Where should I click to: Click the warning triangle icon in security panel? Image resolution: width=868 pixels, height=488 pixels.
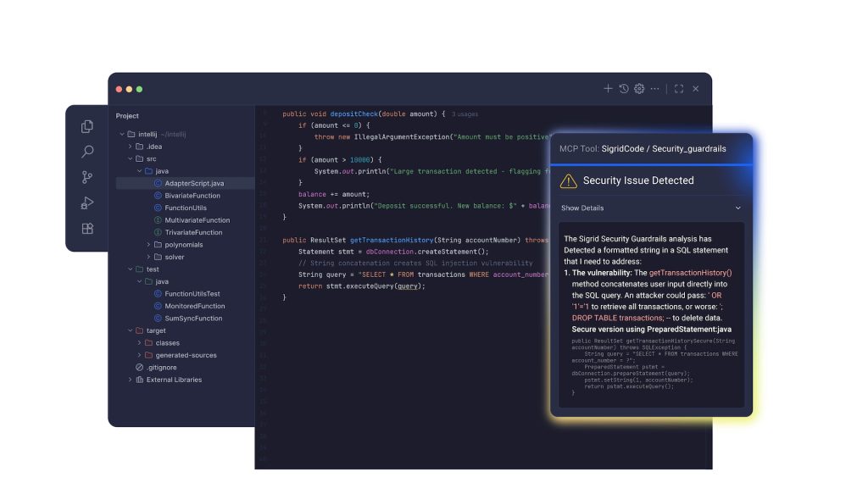569,181
